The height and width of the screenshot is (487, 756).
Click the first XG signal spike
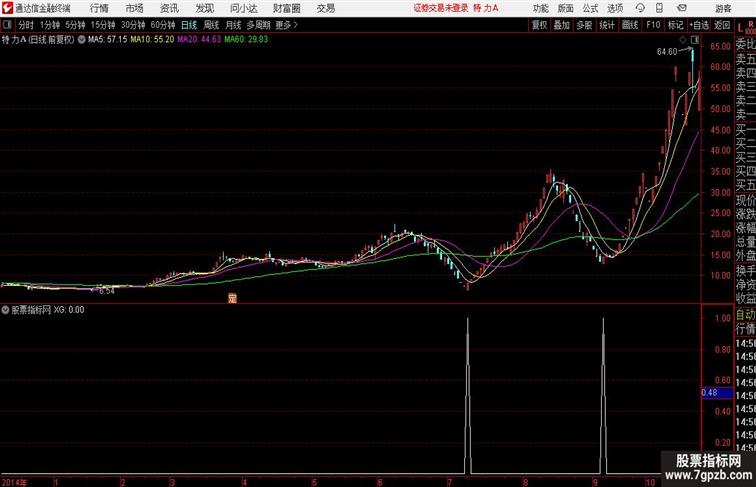point(468,395)
